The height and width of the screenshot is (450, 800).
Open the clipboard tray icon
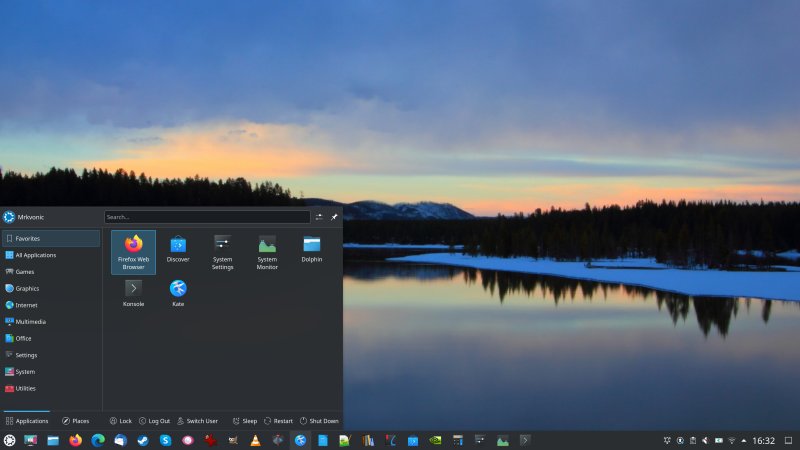pos(692,440)
